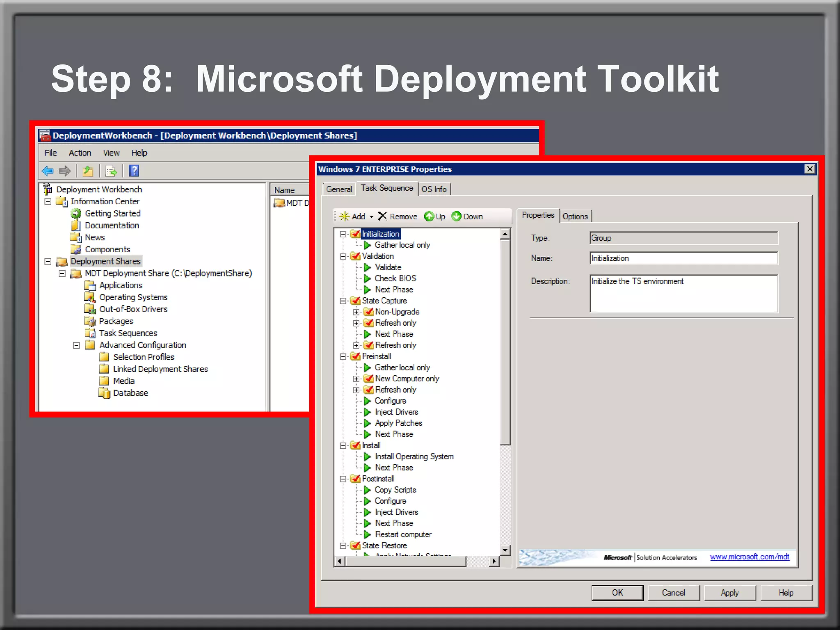Click the Preinstall group checkmark icon
840x630 pixels.
[355, 356]
